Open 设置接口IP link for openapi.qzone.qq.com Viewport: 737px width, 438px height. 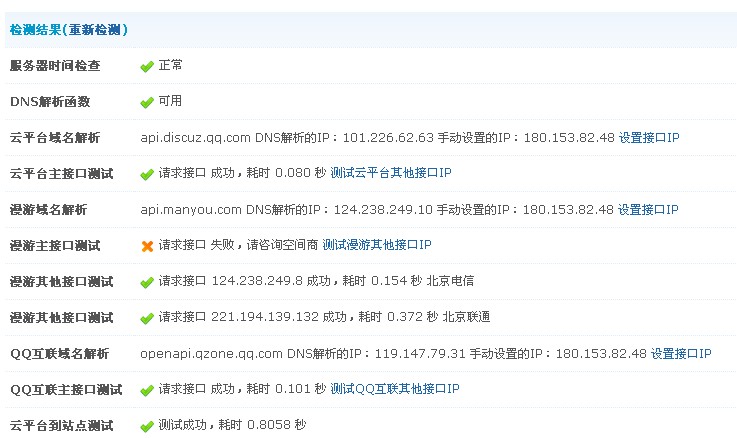pos(681,353)
